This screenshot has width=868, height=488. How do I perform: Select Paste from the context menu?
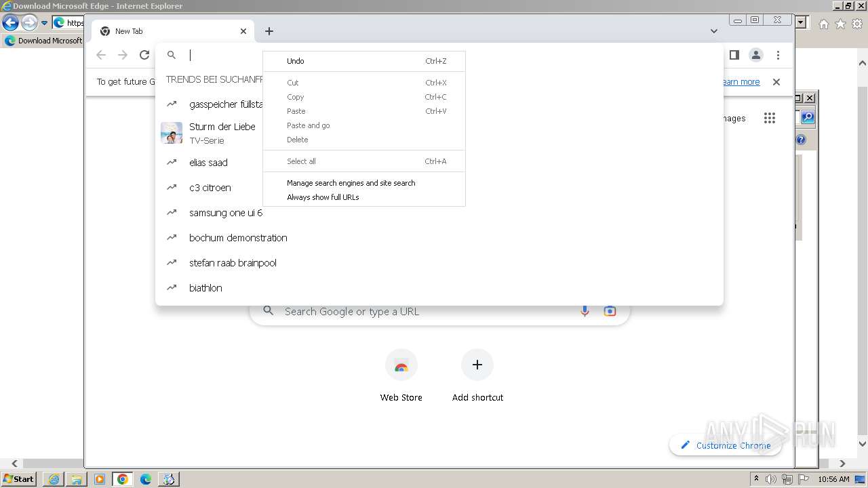[364, 111]
